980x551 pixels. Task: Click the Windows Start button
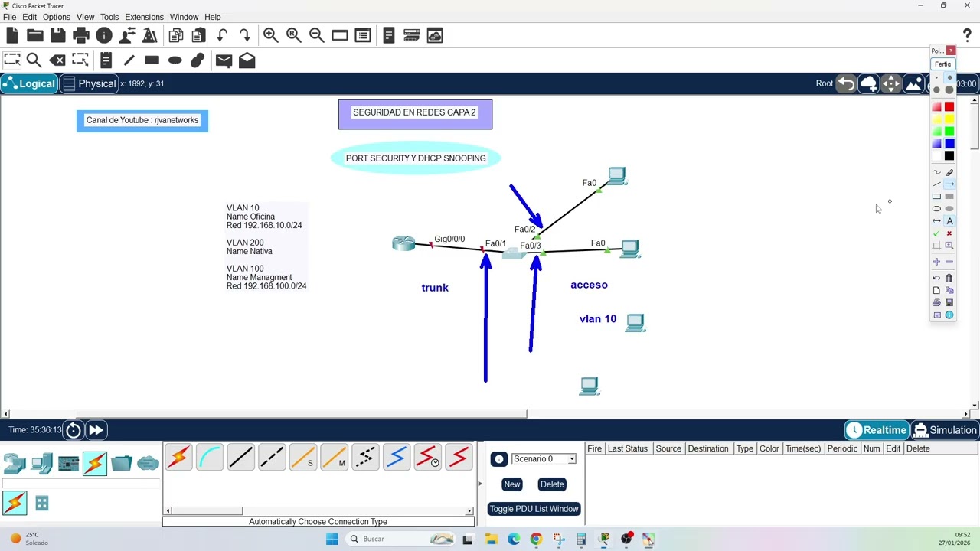click(332, 539)
